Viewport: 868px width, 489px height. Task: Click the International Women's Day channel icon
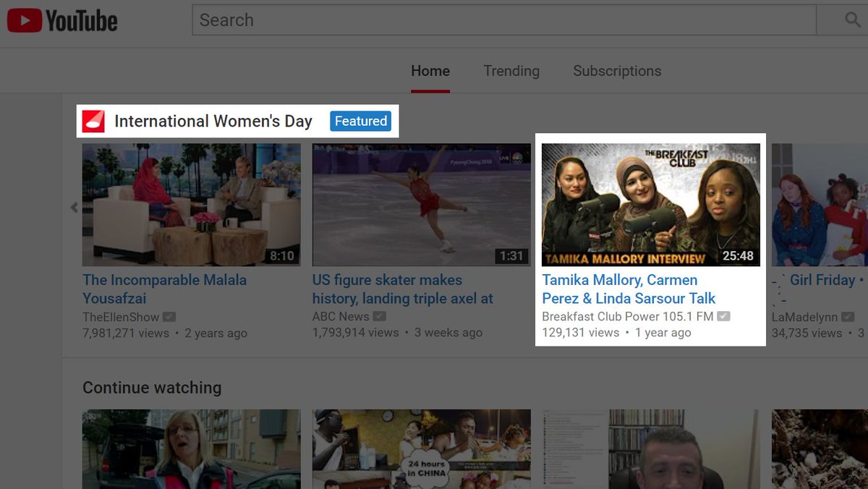pyautogui.click(x=93, y=121)
